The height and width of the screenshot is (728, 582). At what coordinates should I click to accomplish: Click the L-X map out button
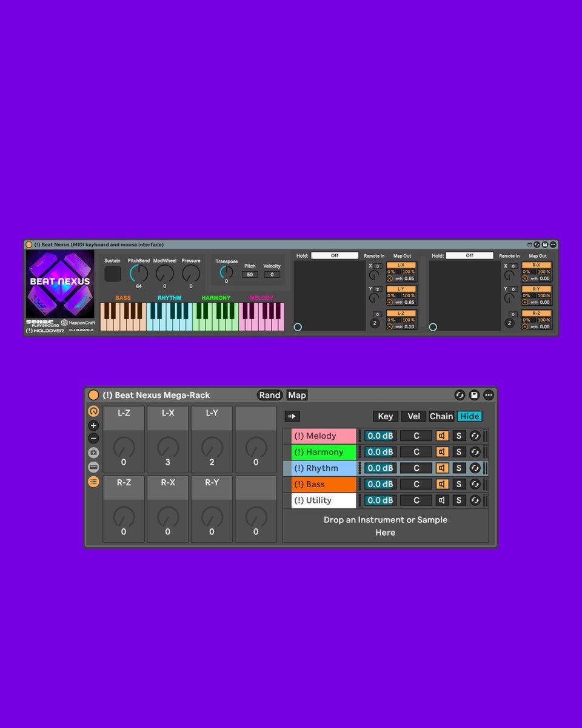coord(401,265)
